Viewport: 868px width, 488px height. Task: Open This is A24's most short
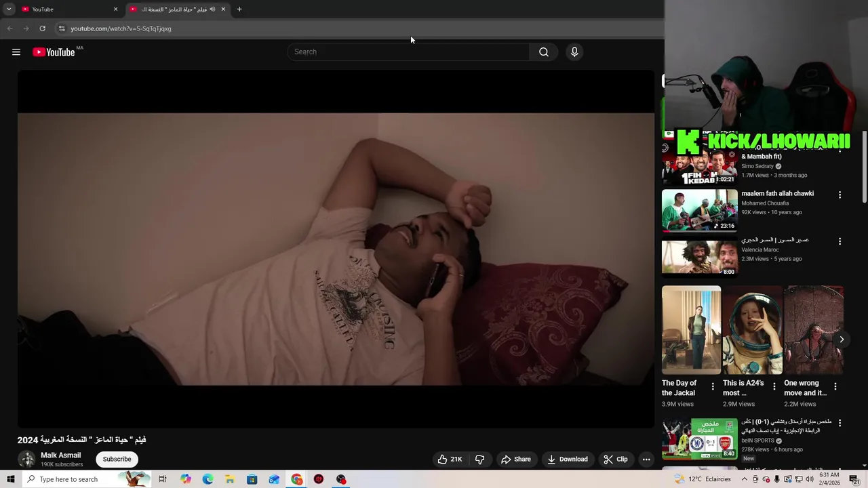[752, 330]
